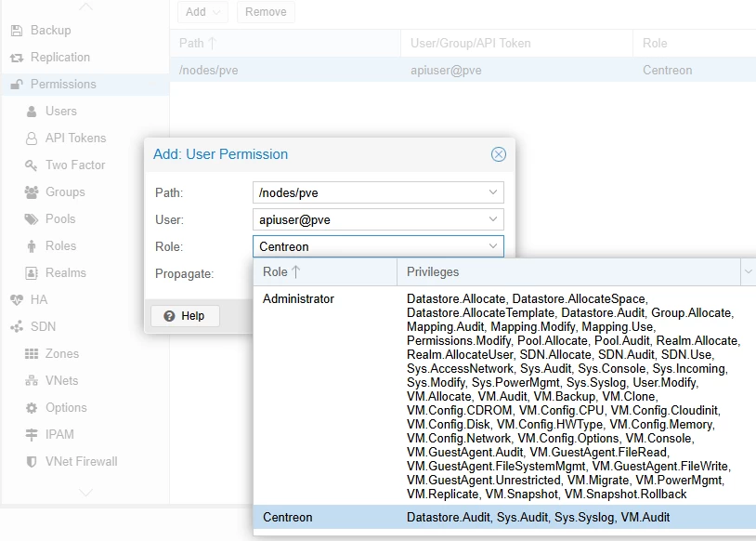Click the API Tokens user outline icon
Viewport: 756px width, 541px height.
coord(32,139)
